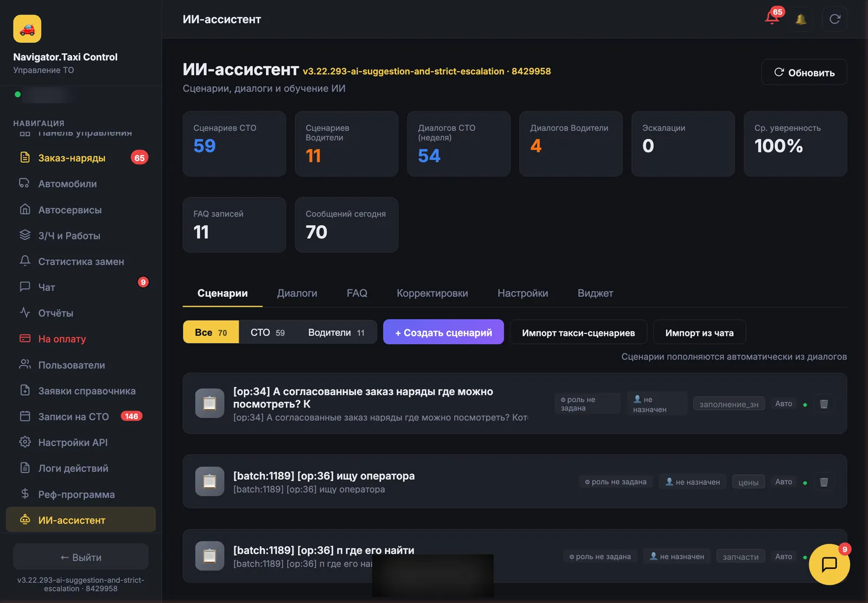
Task: Open Логи действий in sidebar
Action: click(80, 468)
